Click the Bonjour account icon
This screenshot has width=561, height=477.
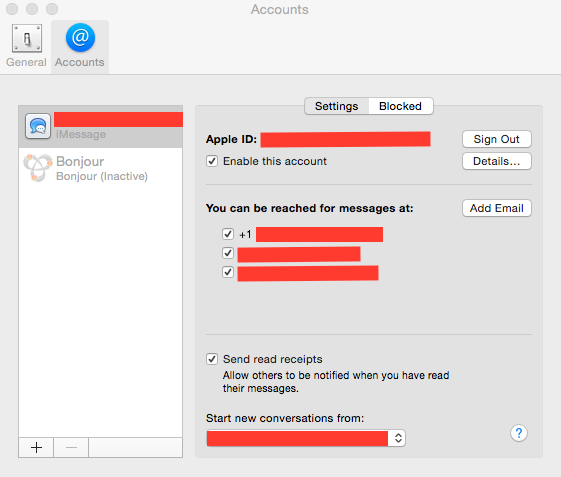tap(38, 168)
